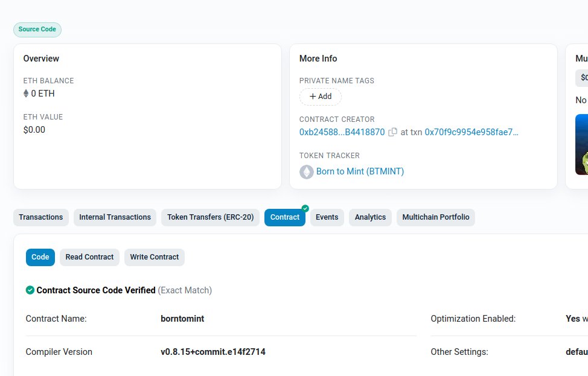Image resolution: width=588 pixels, height=376 pixels.
Task: Click the Overview card heading
Action: point(41,59)
